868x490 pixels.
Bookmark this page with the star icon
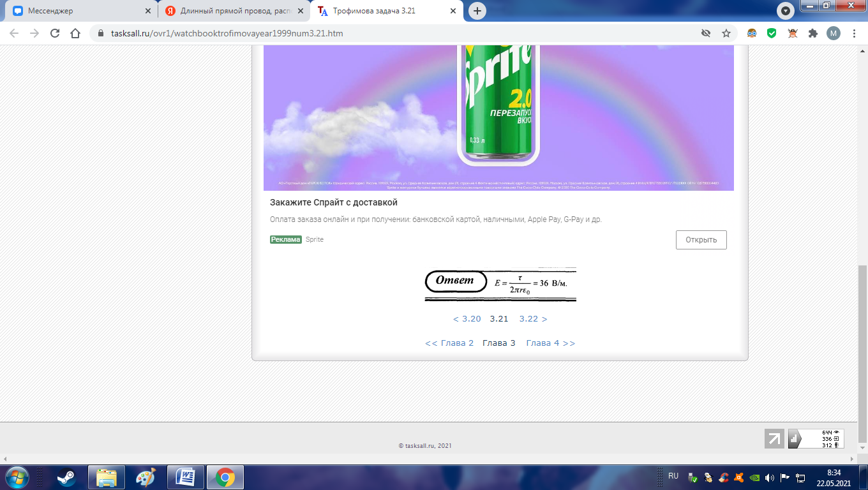click(726, 33)
